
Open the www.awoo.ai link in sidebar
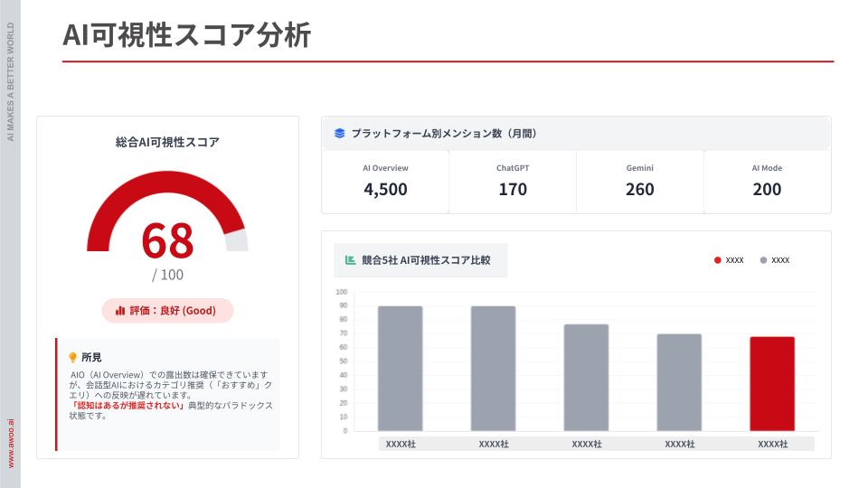(x=10, y=442)
